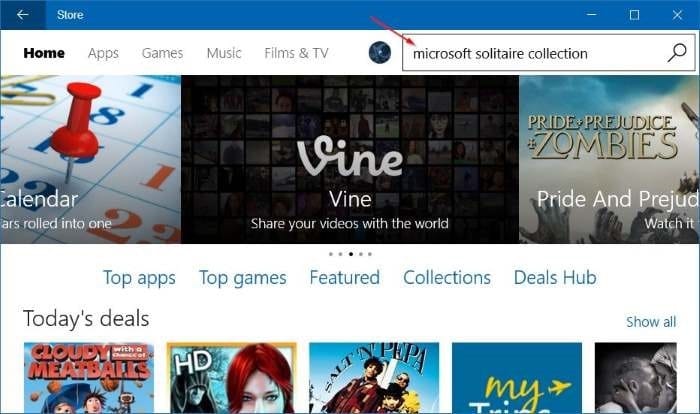The width and height of the screenshot is (700, 414).
Task: Open the Top apps link
Action: coord(139,278)
